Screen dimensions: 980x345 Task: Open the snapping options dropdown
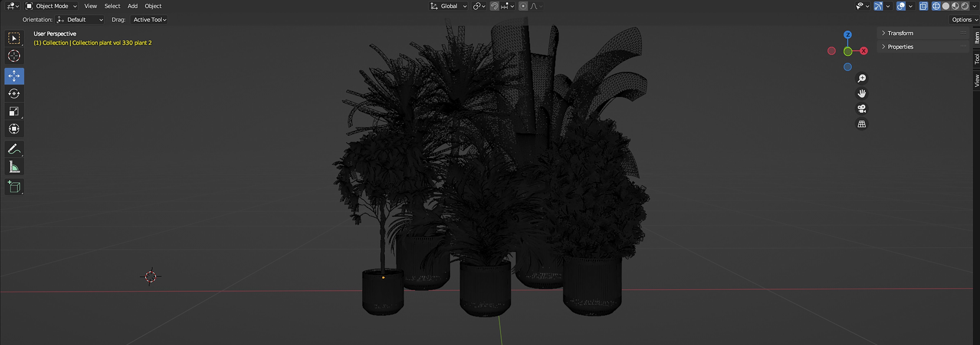point(507,6)
